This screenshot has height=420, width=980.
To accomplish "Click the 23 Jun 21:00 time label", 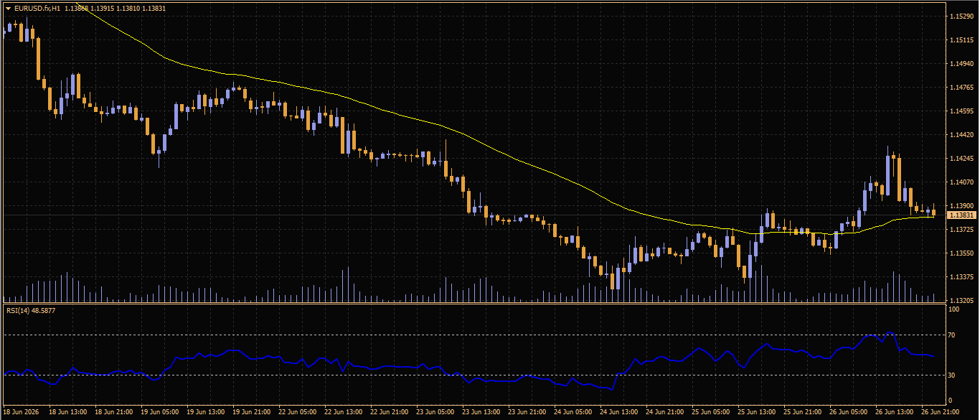I will tap(527, 412).
